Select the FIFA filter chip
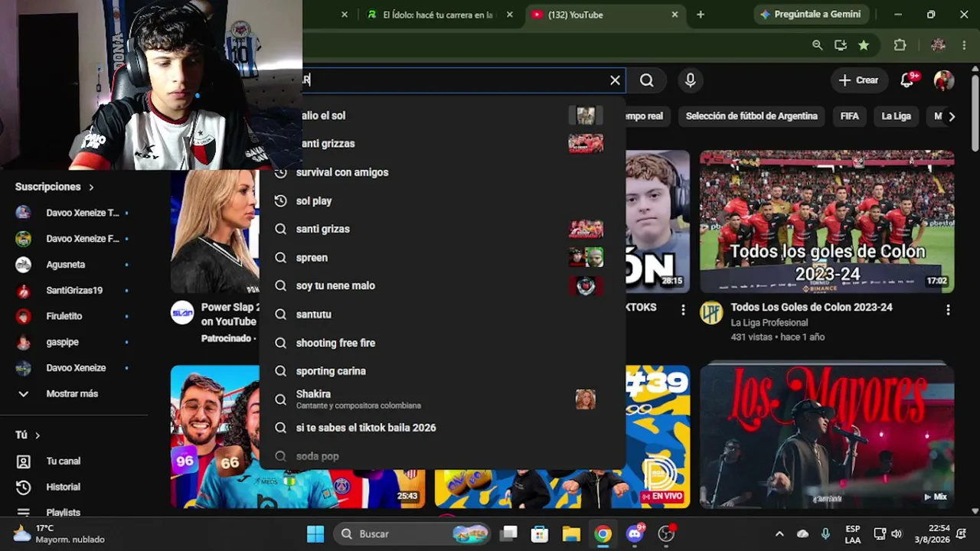Image resolution: width=980 pixels, height=551 pixels. pyautogui.click(x=850, y=116)
